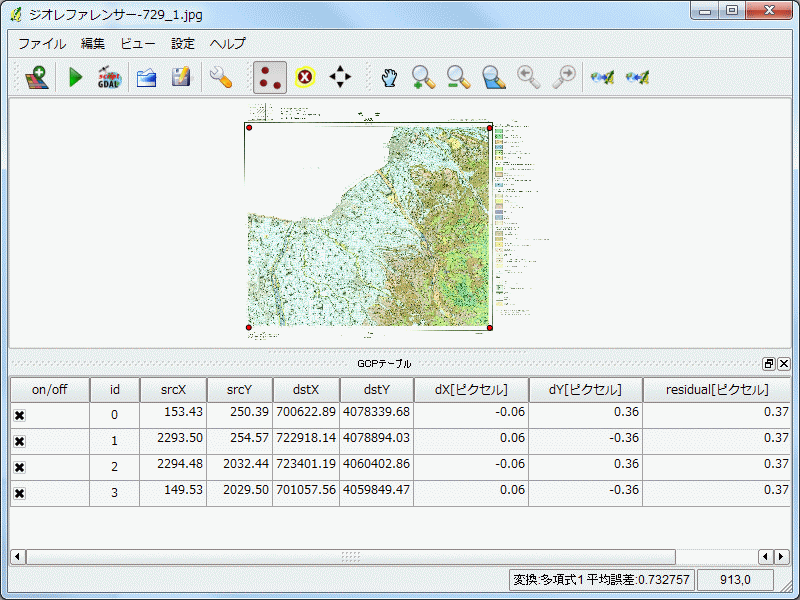Open the ファイル menu
800x600 pixels.
click(42, 44)
